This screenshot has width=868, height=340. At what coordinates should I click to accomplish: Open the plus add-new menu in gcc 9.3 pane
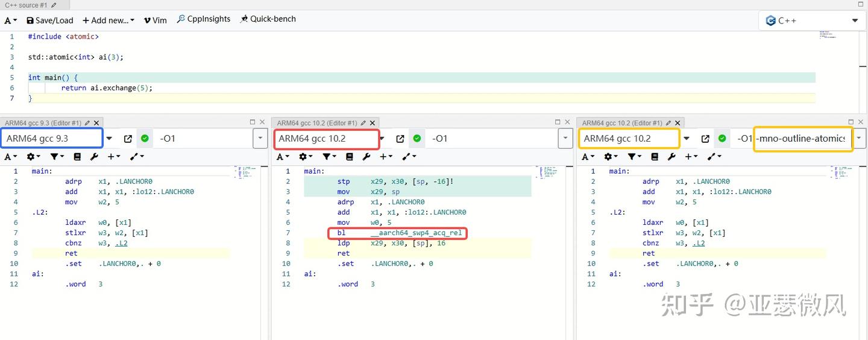click(114, 157)
